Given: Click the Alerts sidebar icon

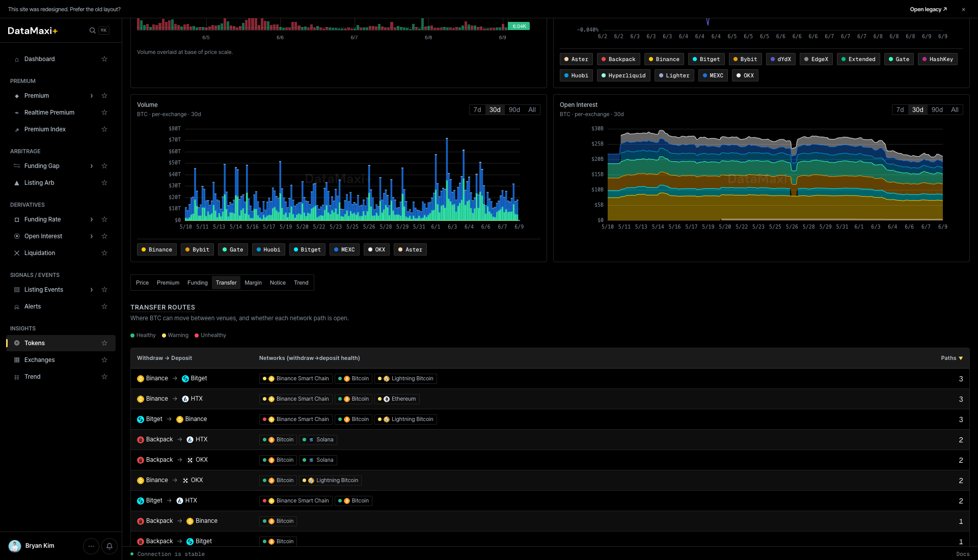Looking at the screenshot, I should click(x=17, y=306).
